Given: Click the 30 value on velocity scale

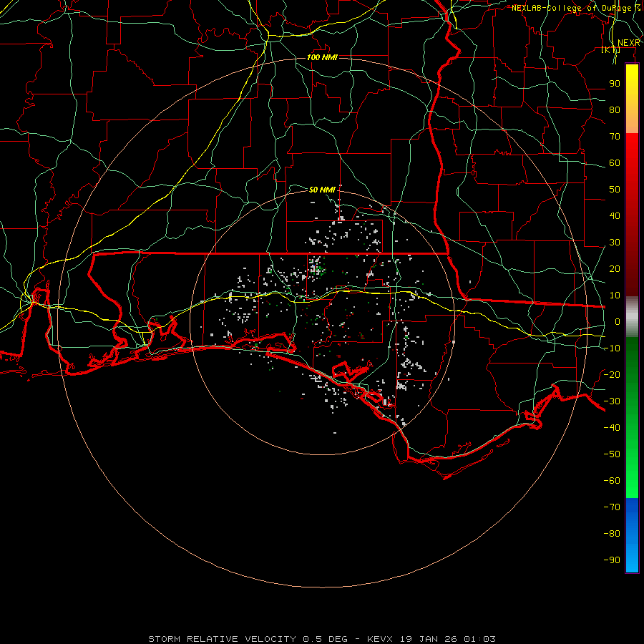Looking at the screenshot, I should coord(615,243).
